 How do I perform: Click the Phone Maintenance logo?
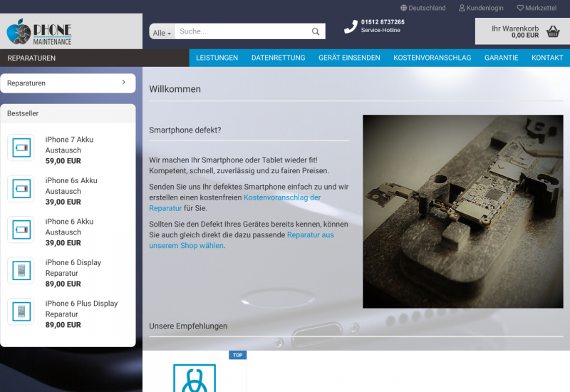[39, 32]
